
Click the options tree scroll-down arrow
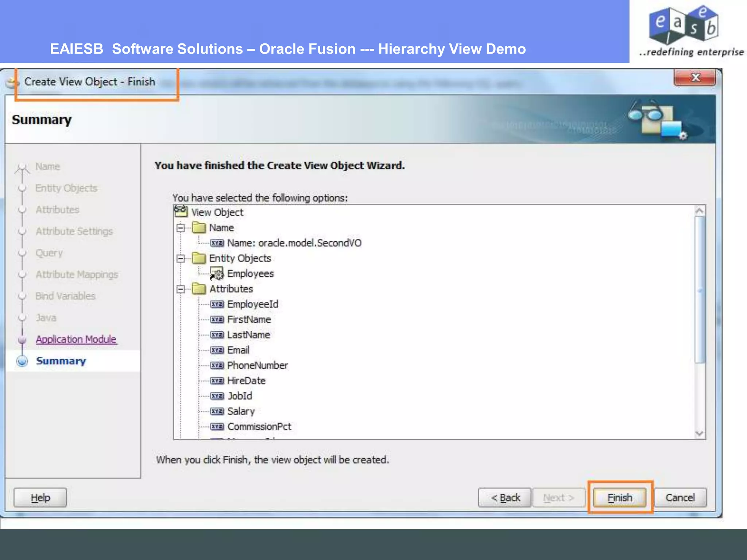point(700,433)
